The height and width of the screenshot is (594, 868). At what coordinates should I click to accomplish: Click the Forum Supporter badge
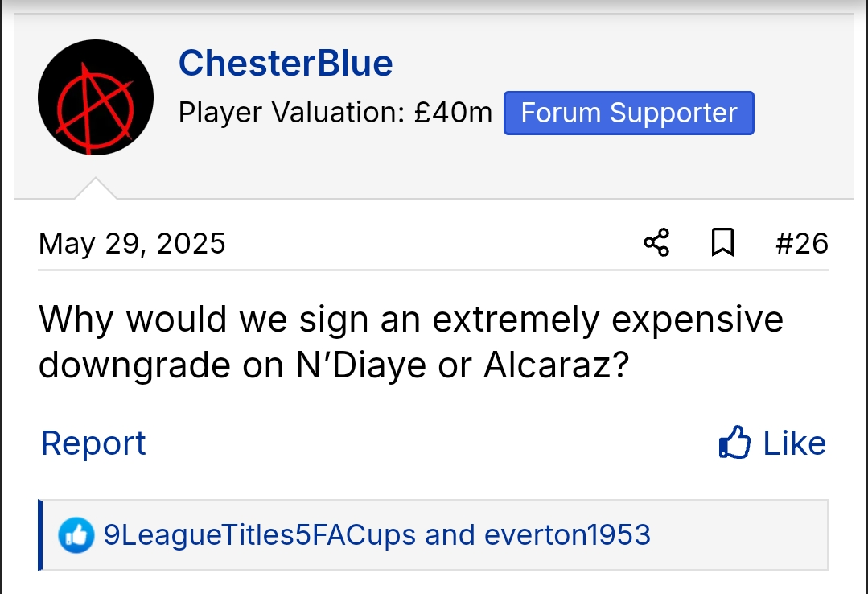coord(628,113)
